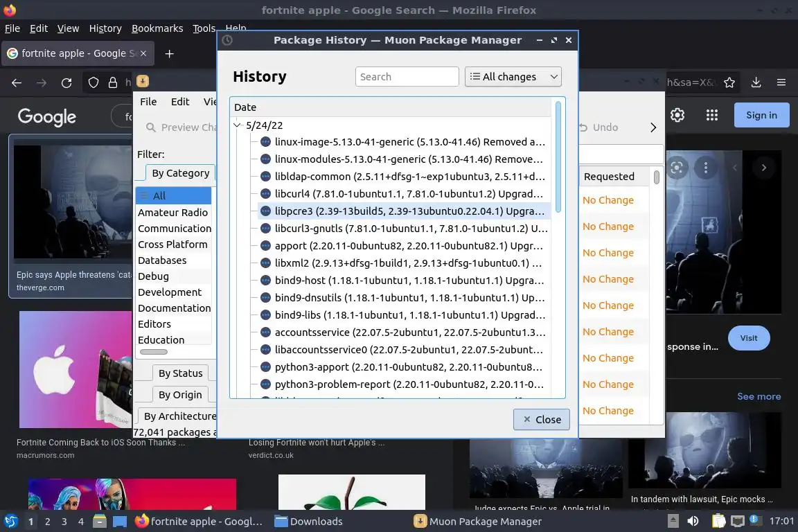Bookmark this page with star icon

[x=729, y=82]
